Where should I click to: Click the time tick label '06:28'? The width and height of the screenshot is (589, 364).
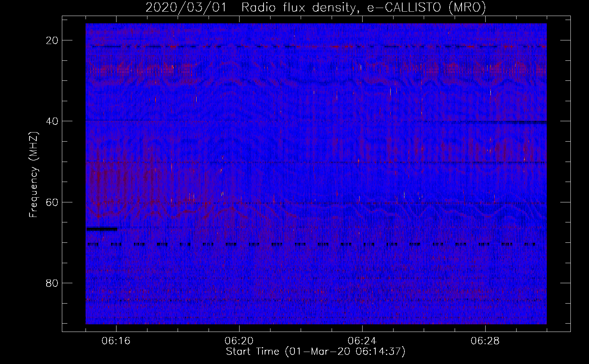(x=485, y=341)
